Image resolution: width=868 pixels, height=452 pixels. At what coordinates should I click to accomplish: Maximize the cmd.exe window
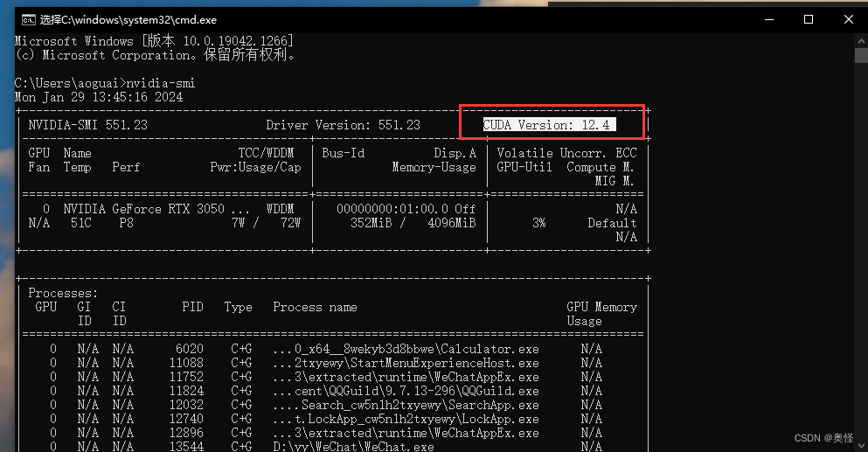809,19
